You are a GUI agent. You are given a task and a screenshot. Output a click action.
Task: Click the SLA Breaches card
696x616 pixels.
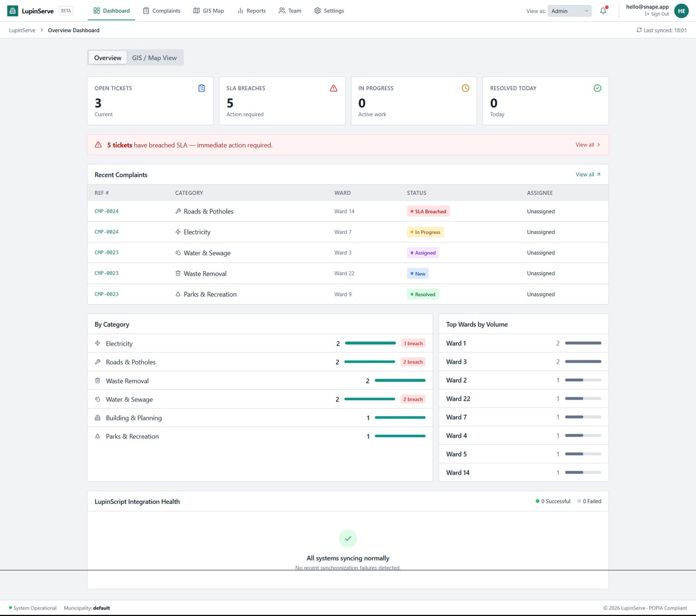point(282,101)
